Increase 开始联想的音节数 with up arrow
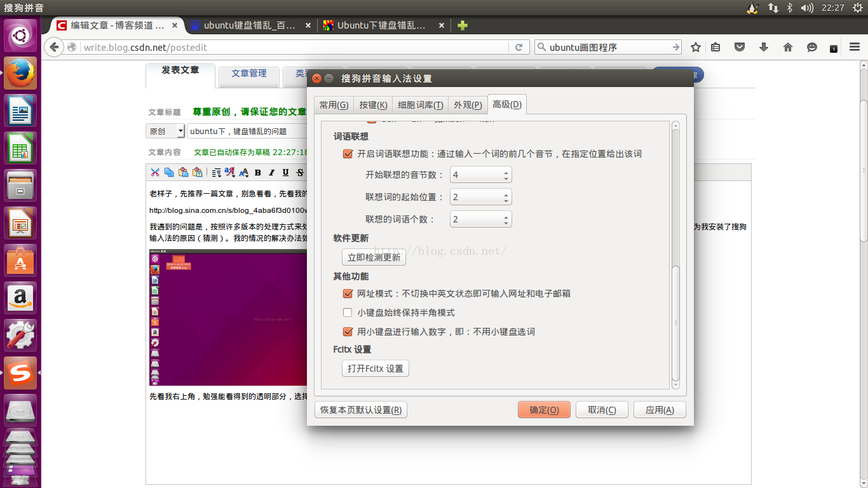 pyautogui.click(x=506, y=172)
